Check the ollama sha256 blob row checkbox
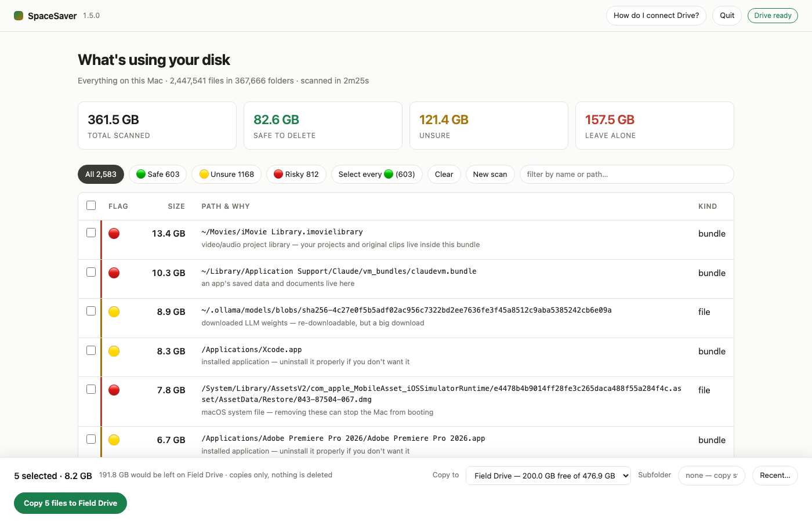Screen dimensions: 812x522 (91, 311)
